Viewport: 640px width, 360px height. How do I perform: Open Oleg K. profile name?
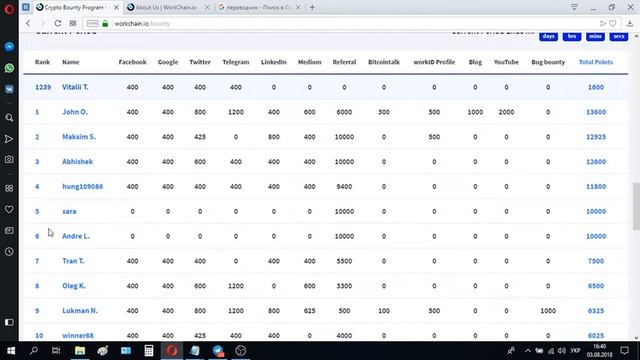(x=74, y=286)
